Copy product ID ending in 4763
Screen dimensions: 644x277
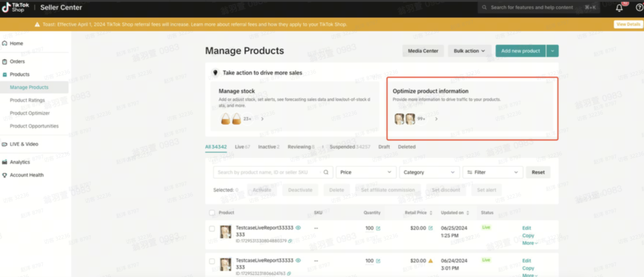[289, 274]
